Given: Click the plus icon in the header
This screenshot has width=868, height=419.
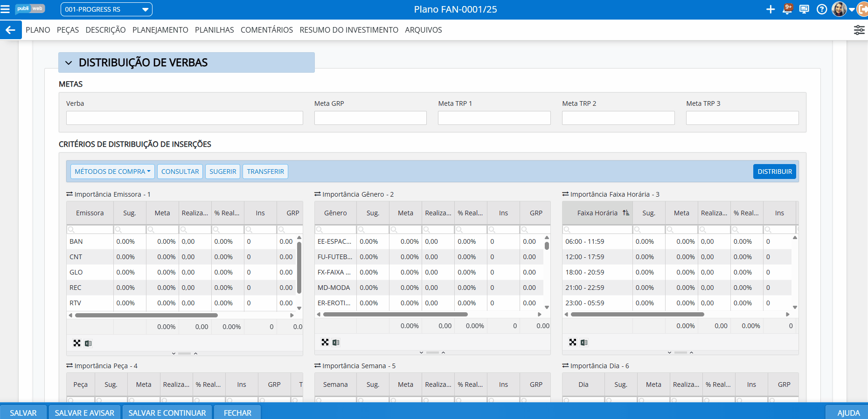Looking at the screenshot, I should pyautogui.click(x=771, y=9).
